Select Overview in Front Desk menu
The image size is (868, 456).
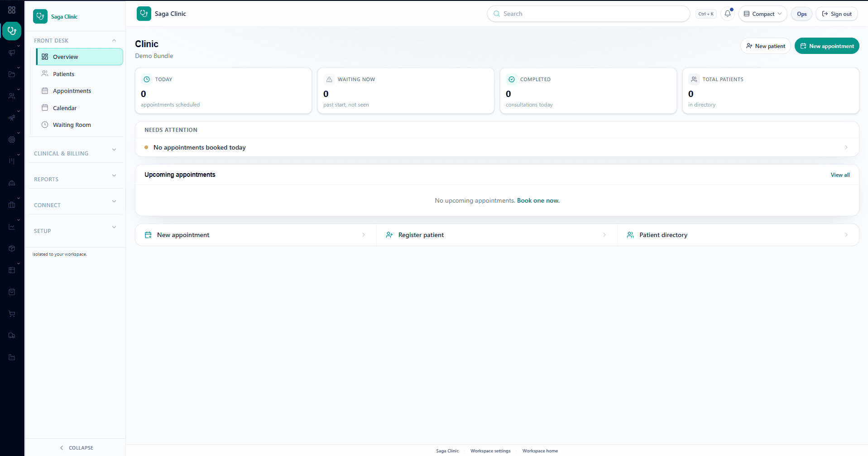click(x=80, y=57)
